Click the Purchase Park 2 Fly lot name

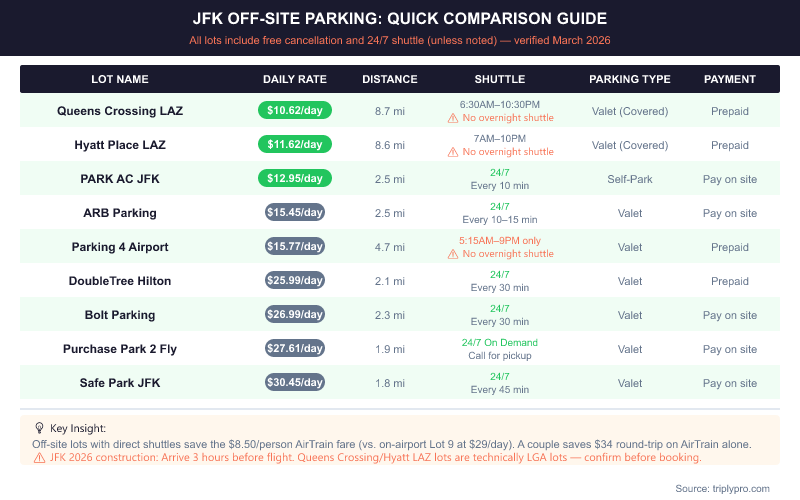pos(120,349)
